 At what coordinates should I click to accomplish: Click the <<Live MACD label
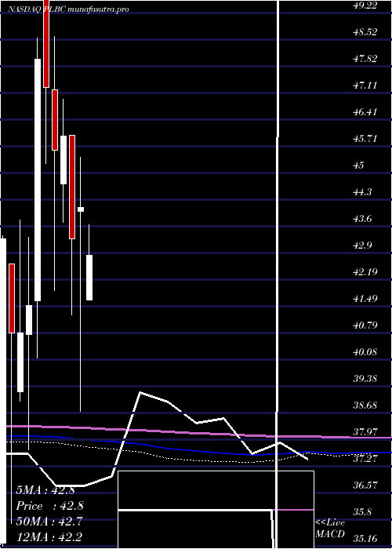pos(330,528)
